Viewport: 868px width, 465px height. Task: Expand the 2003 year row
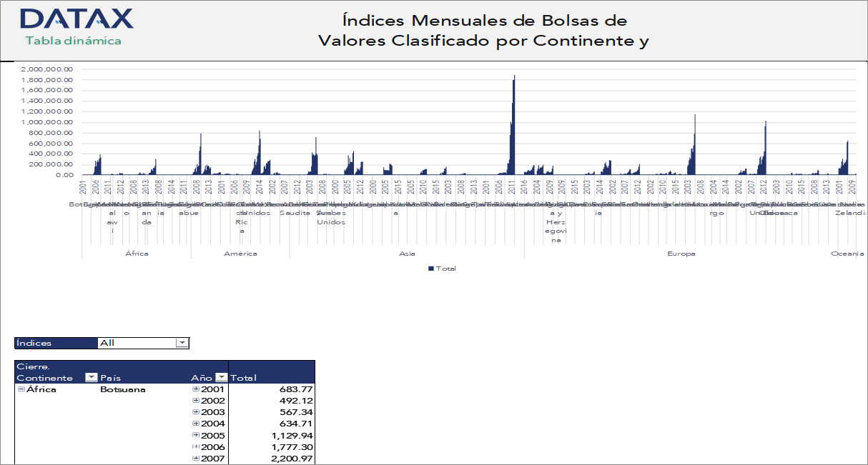195,412
